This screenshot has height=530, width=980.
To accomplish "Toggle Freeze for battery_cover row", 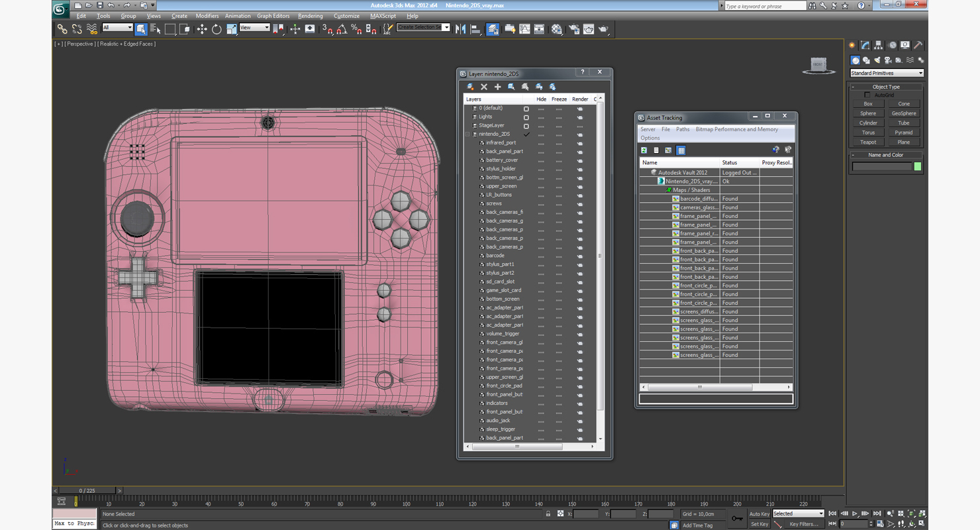I will point(559,160).
